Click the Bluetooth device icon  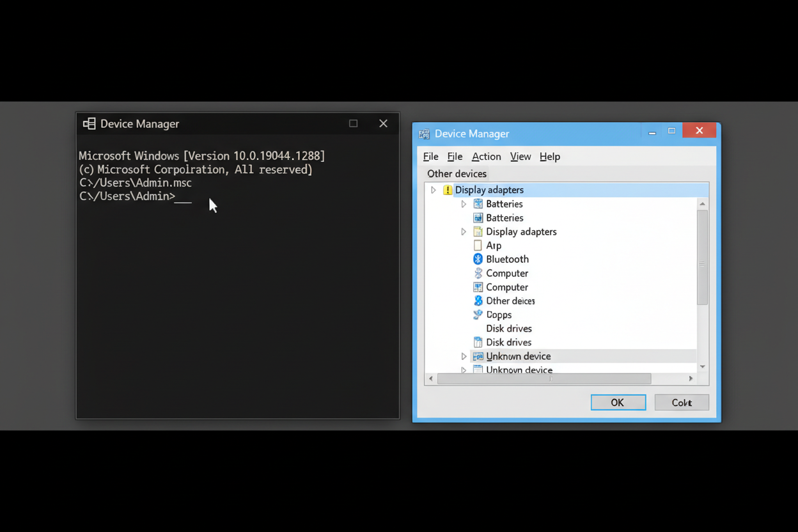pyautogui.click(x=478, y=259)
